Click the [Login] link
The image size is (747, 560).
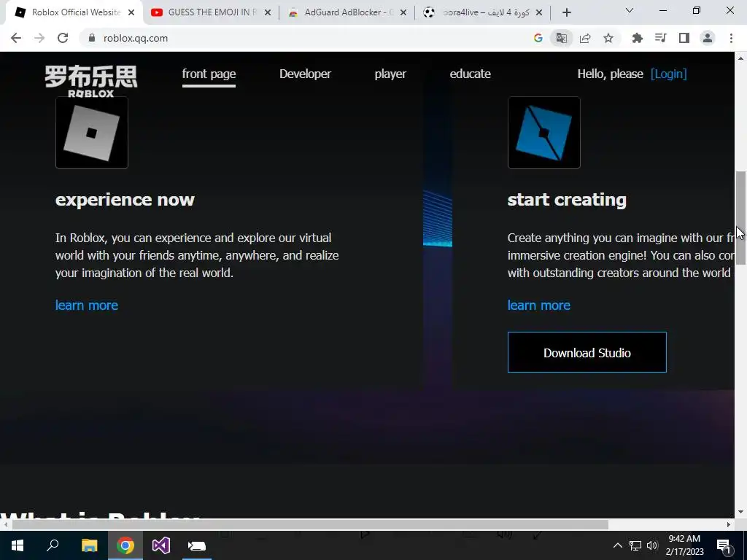click(668, 74)
